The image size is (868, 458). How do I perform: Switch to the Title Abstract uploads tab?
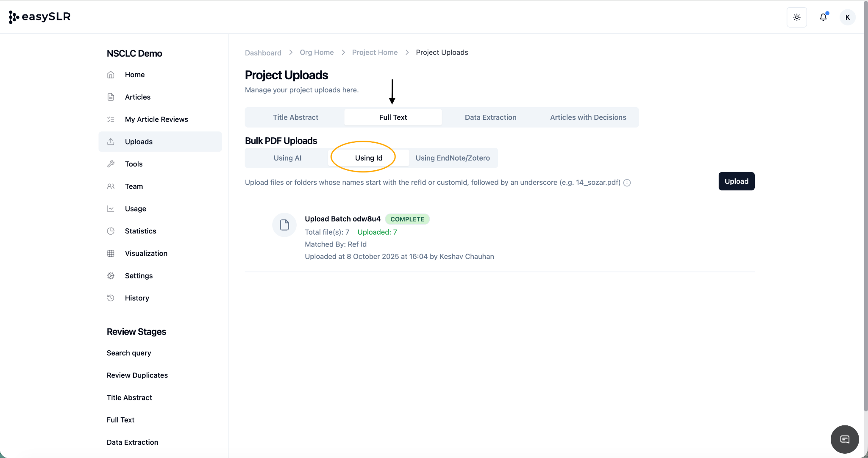(295, 117)
